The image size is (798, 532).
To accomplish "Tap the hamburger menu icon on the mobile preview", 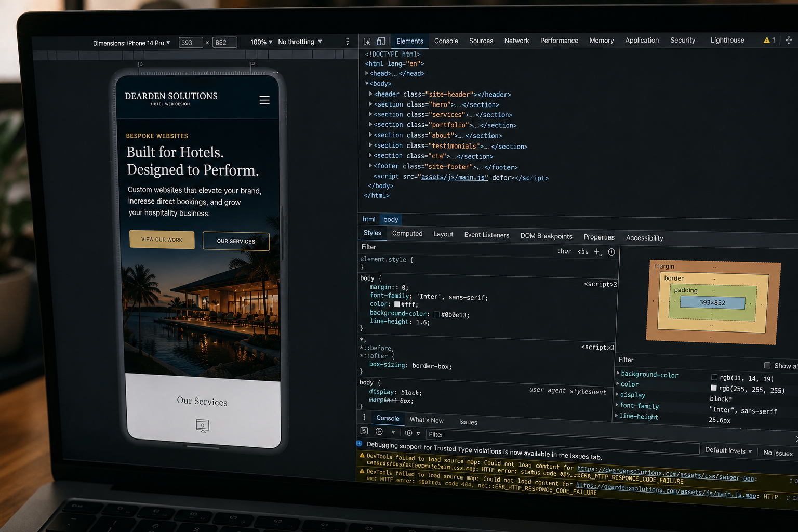I will coord(264,100).
